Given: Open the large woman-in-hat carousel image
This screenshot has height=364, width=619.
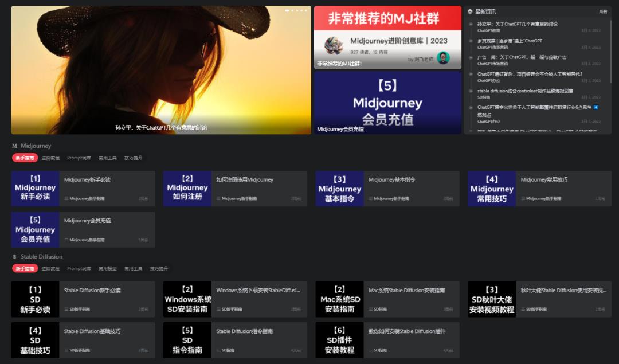Looking at the screenshot, I should pyautogui.click(x=161, y=70).
